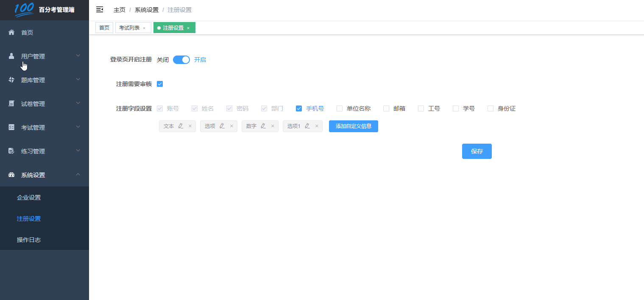
Task: Click the 用户管理 user icon
Action: pyautogui.click(x=11, y=56)
